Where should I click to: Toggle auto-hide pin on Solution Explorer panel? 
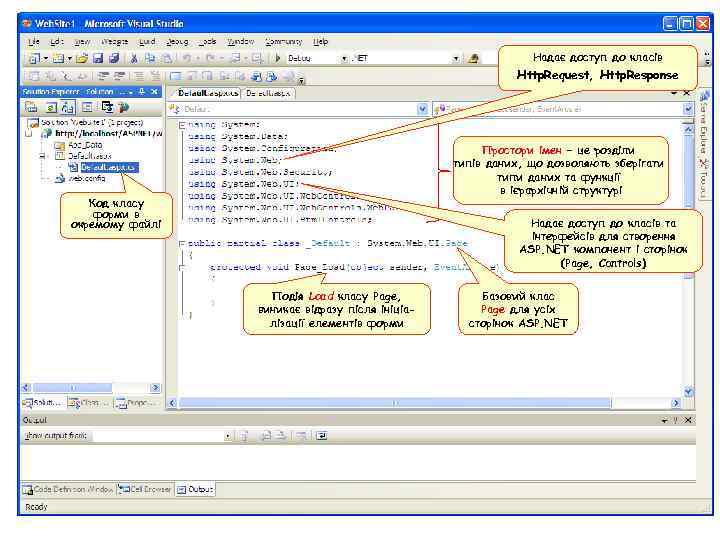[x=142, y=92]
